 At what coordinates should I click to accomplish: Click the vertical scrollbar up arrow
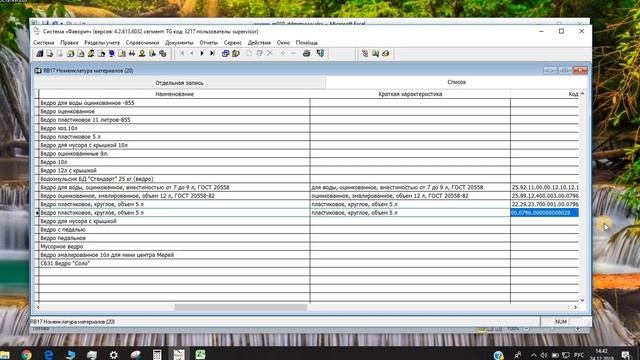pyautogui.click(x=582, y=94)
